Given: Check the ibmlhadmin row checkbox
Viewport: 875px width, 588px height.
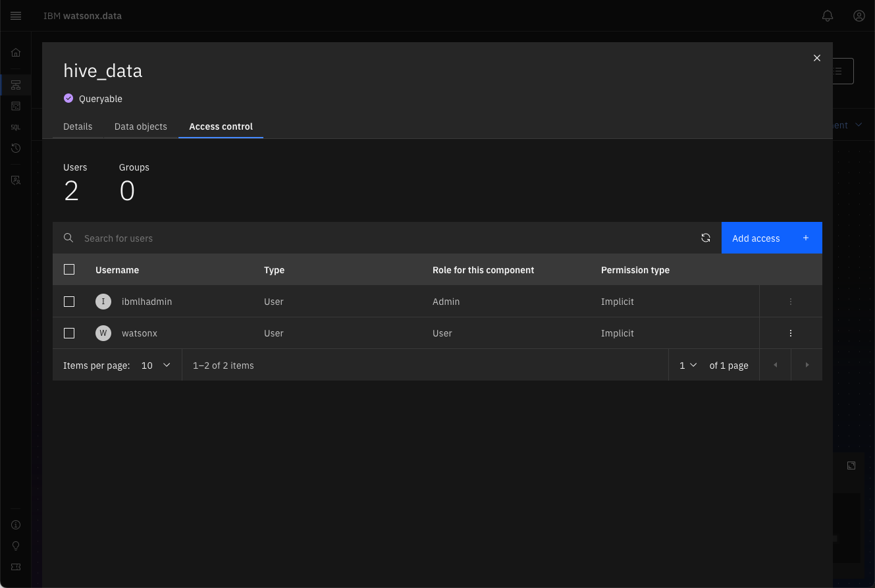Looking at the screenshot, I should [69, 302].
